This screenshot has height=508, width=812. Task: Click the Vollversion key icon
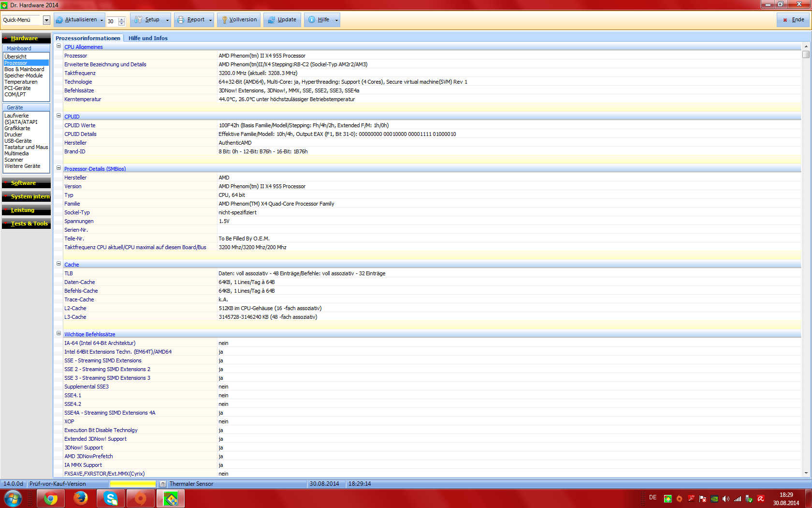click(224, 20)
